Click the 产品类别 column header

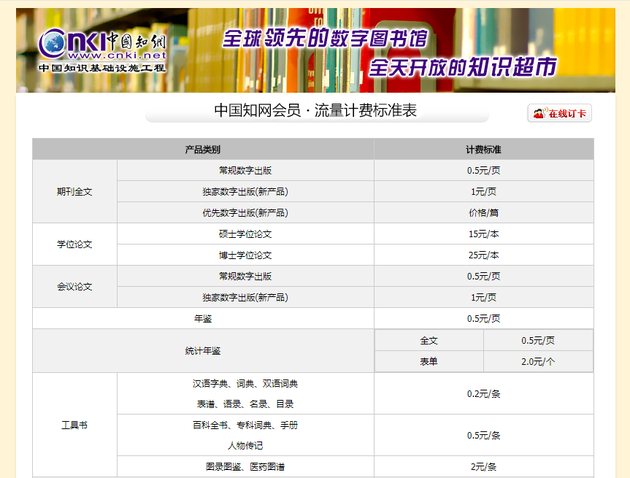point(202,149)
